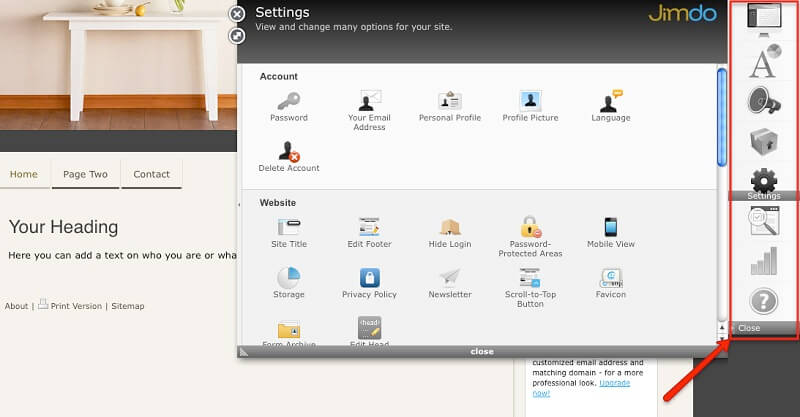The image size is (800, 417).
Task: Open the Edit Footer setting
Action: pyautogui.click(x=369, y=233)
